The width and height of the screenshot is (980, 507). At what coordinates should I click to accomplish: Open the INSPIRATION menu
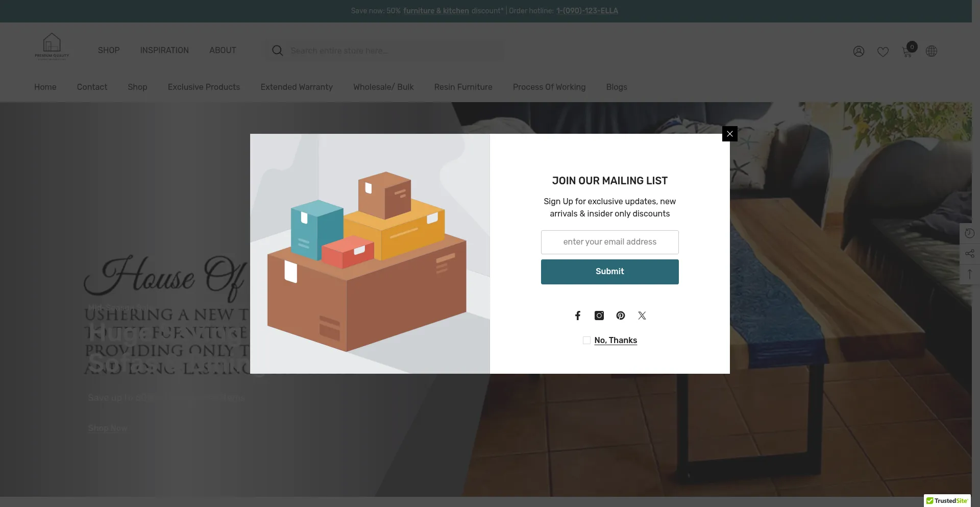click(164, 51)
